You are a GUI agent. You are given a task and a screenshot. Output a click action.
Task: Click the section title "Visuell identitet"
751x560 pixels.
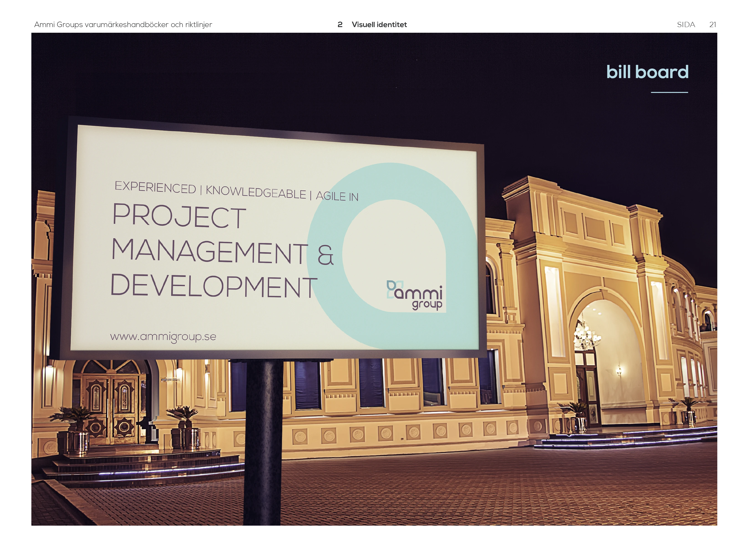pyautogui.click(x=379, y=24)
